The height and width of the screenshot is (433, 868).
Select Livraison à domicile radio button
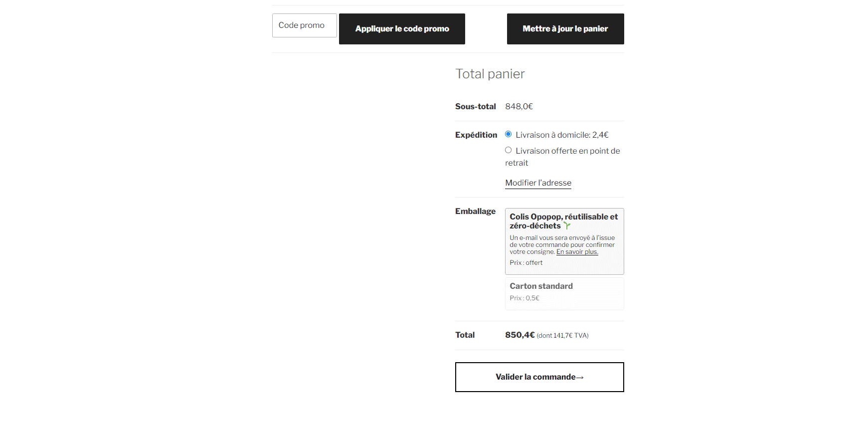pos(508,134)
